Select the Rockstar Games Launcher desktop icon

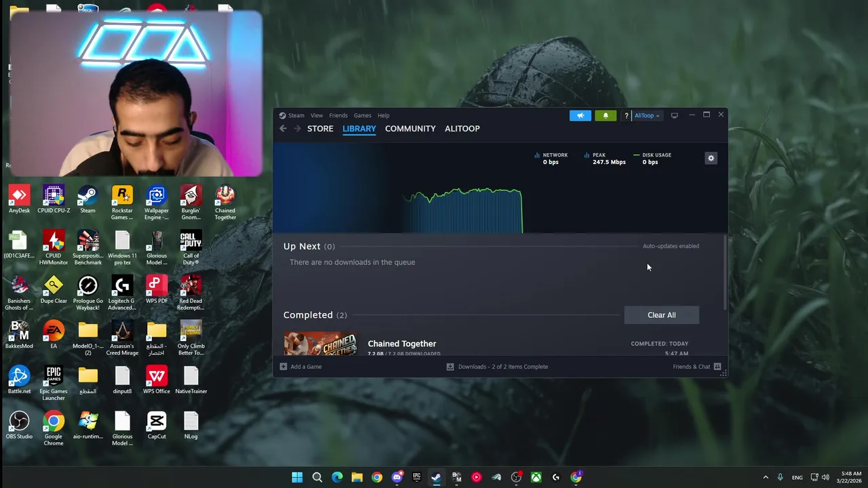coord(122,203)
